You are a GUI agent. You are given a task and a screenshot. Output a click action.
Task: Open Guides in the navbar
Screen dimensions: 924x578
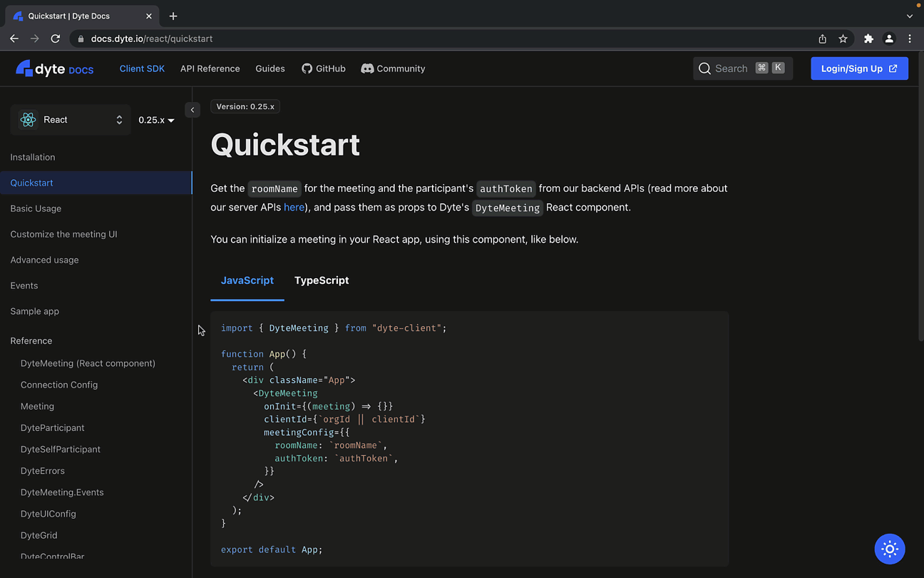coord(270,69)
